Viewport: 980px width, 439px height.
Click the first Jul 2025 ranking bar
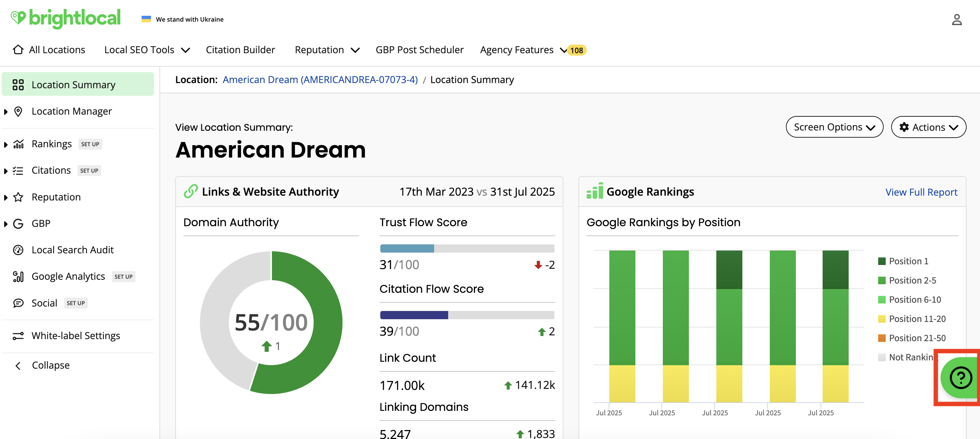pos(622,326)
